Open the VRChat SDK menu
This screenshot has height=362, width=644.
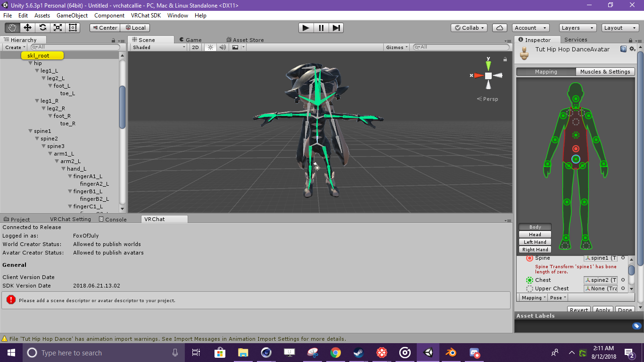146,16
